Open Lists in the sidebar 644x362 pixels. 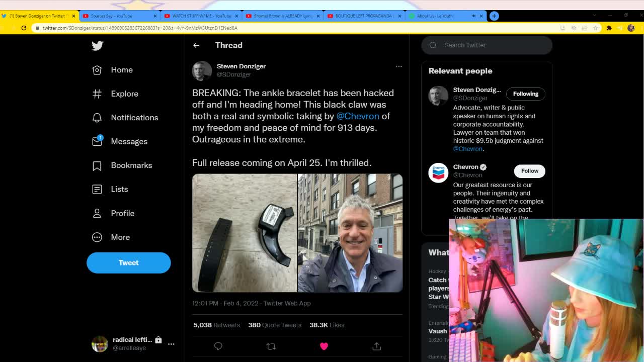[110, 189]
